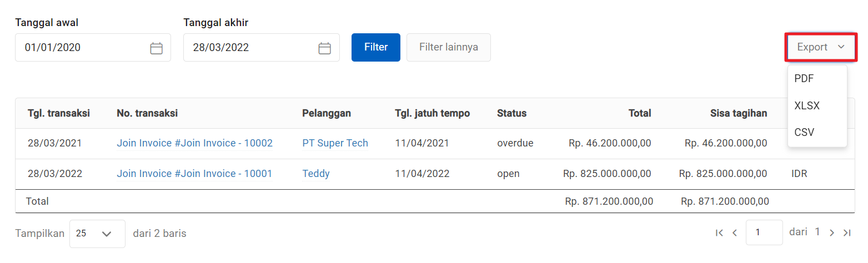This screenshot has height=263, width=868.
Task: Expand the Export dropdown button
Action: coord(820,47)
